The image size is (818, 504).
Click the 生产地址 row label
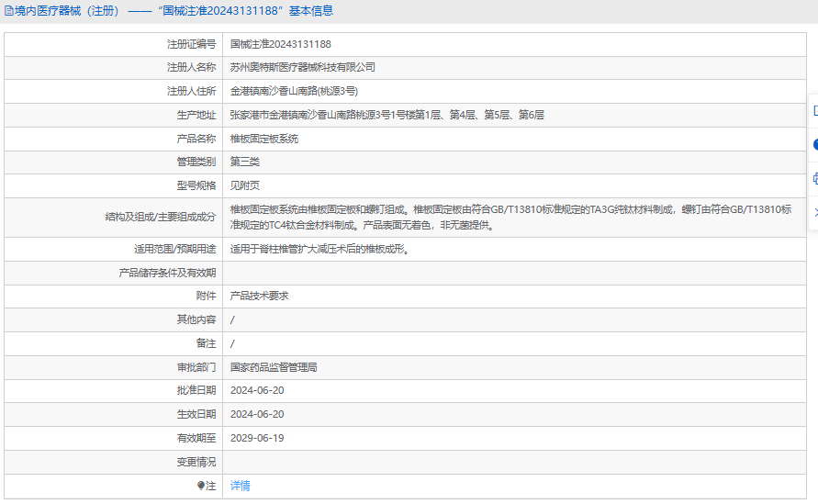coord(196,115)
